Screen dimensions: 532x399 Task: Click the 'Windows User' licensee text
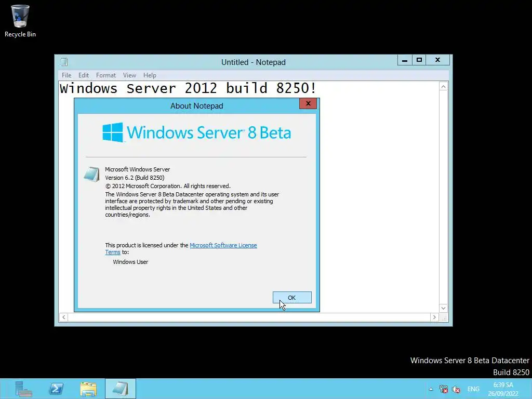130,262
